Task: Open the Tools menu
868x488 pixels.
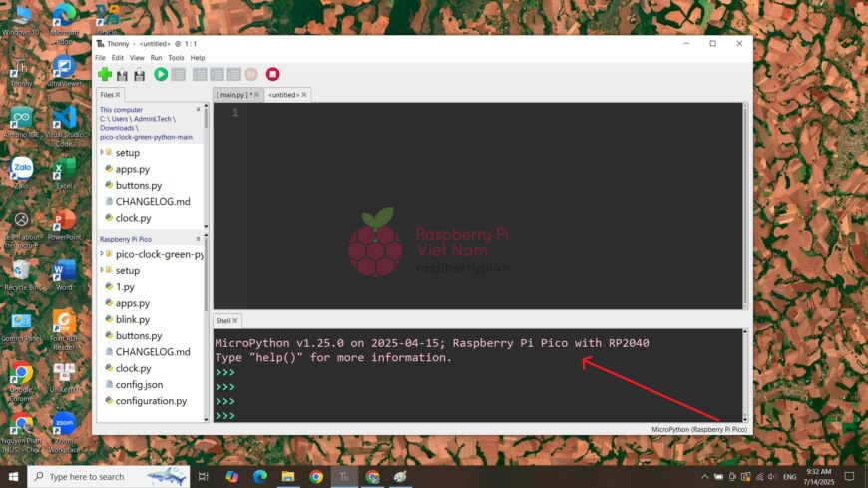Action: pyautogui.click(x=176, y=58)
